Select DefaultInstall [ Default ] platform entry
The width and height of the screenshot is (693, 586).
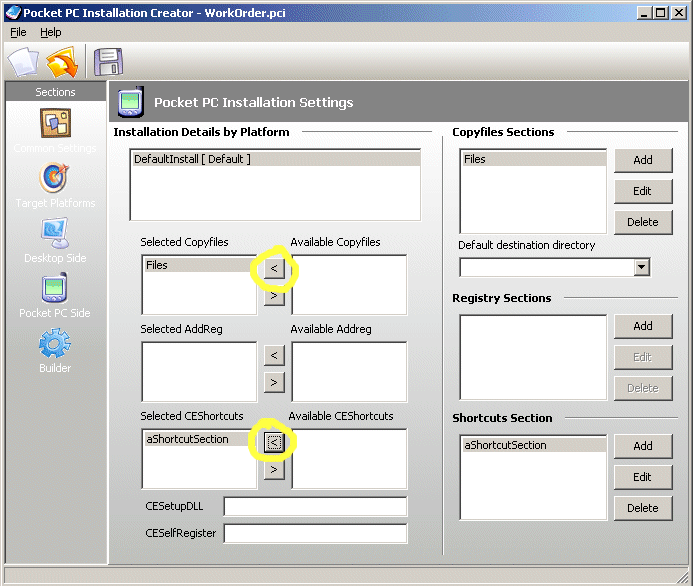pyautogui.click(x=275, y=159)
